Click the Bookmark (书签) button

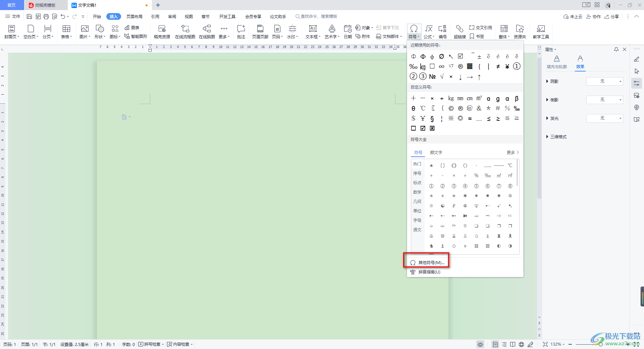477,36
